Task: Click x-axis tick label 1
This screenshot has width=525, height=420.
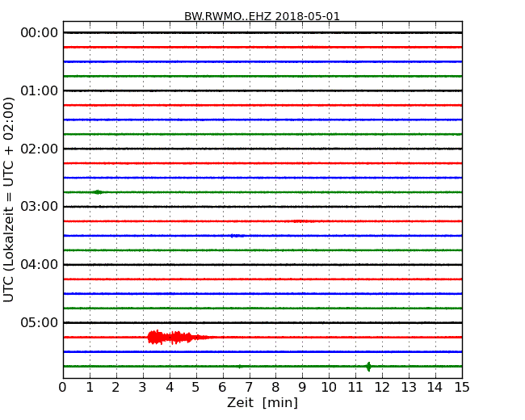Action: pyautogui.click(x=90, y=388)
